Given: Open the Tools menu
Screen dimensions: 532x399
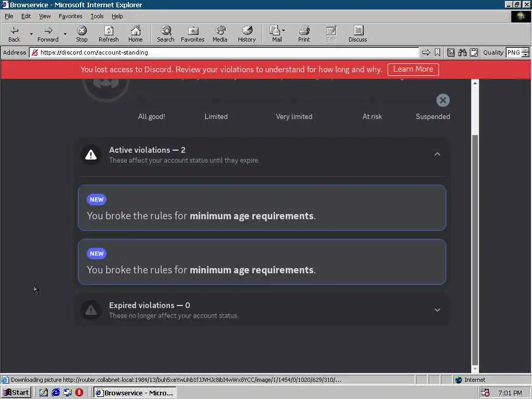Looking at the screenshot, I should pos(97,16).
